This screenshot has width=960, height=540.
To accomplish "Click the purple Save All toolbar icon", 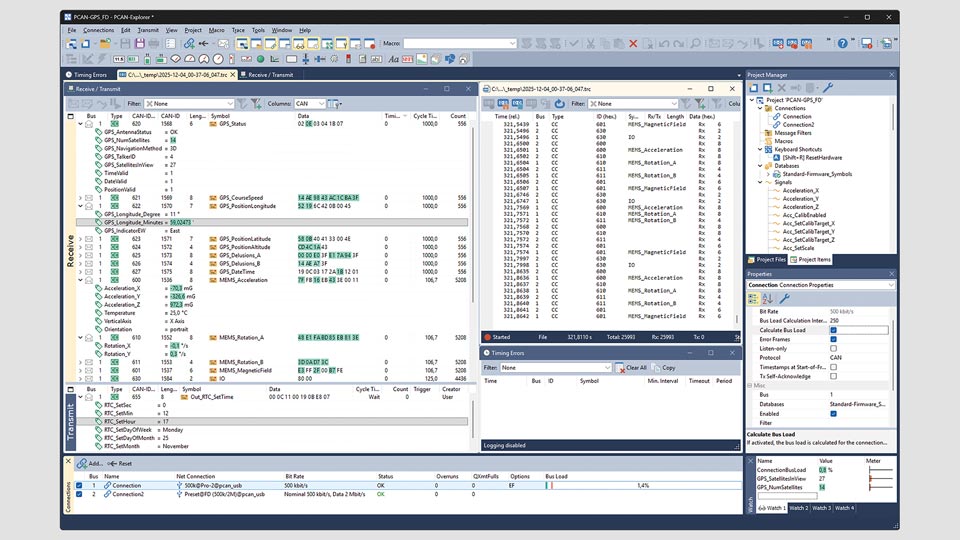I will [140, 43].
